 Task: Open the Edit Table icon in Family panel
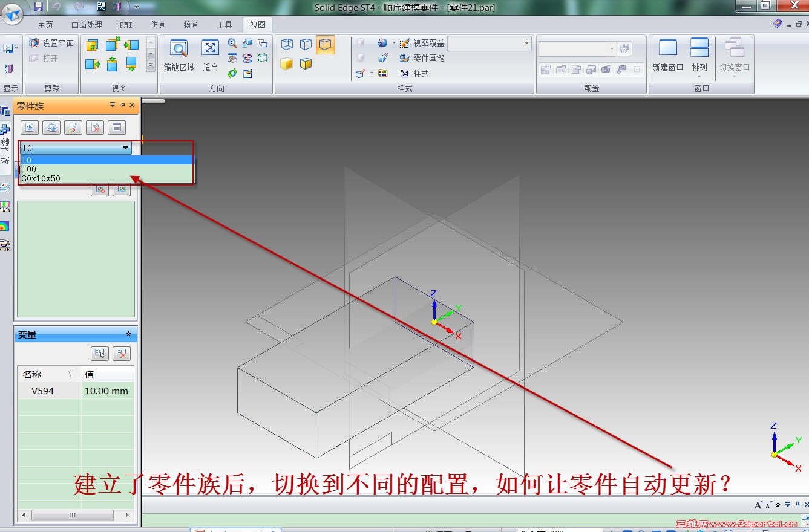pyautogui.click(x=117, y=128)
